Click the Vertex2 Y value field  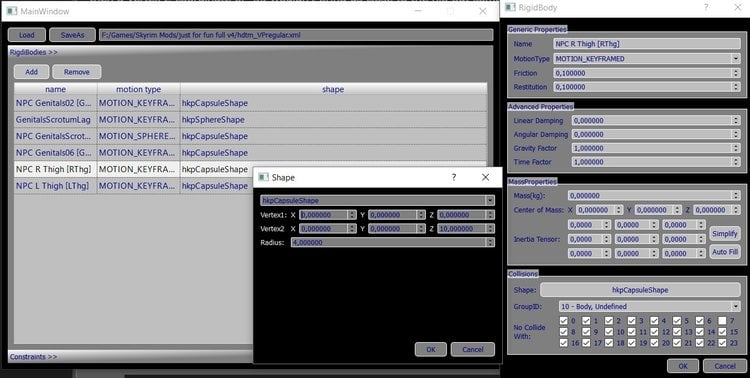393,229
